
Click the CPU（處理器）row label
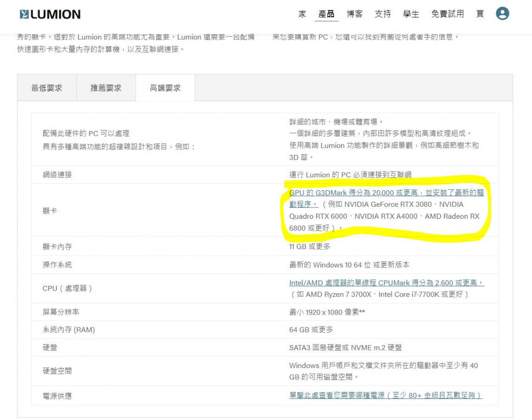(67, 288)
